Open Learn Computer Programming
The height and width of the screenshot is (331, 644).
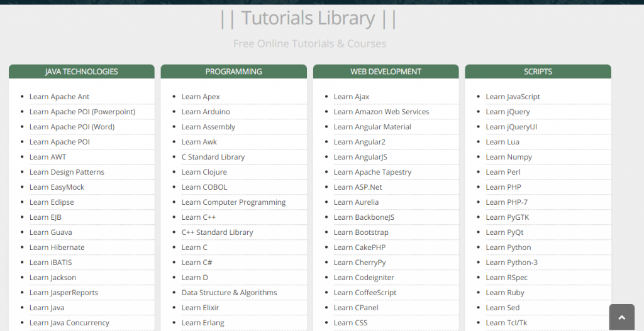233,202
